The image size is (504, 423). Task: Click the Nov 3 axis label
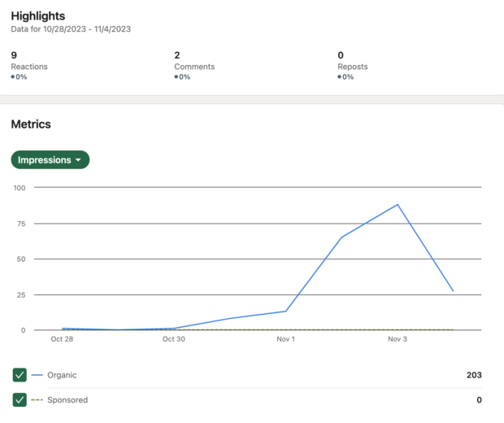tap(398, 339)
